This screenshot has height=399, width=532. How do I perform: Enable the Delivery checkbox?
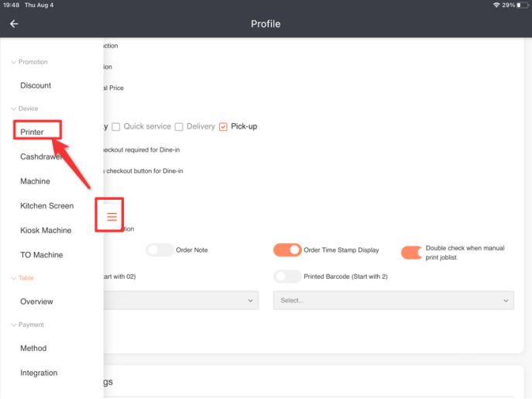point(179,126)
